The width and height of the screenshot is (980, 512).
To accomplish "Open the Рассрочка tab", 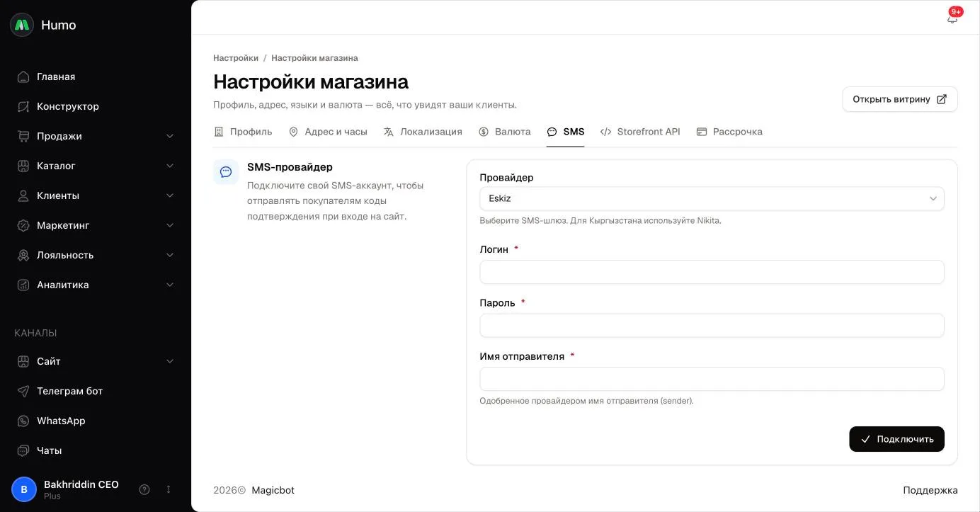I will 729,132.
